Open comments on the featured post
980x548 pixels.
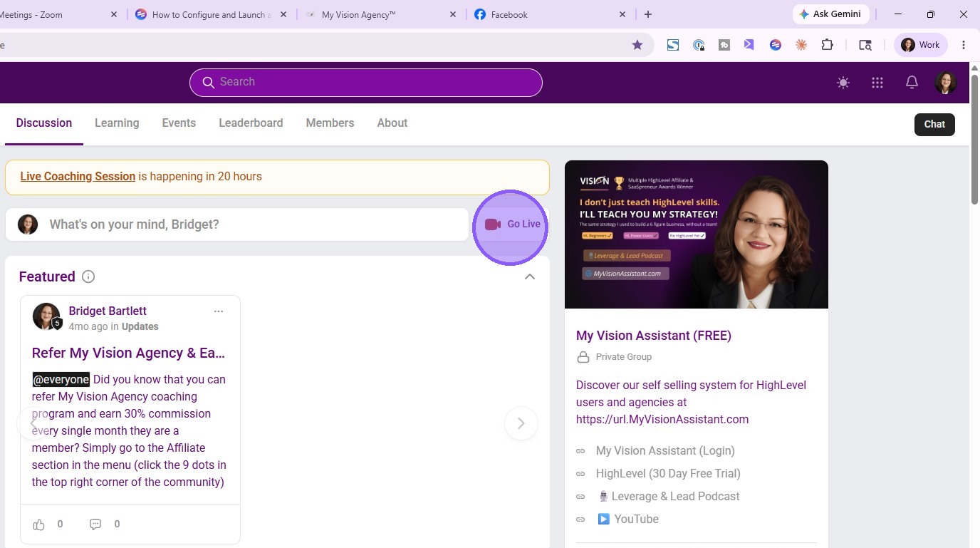tap(95, 524)
